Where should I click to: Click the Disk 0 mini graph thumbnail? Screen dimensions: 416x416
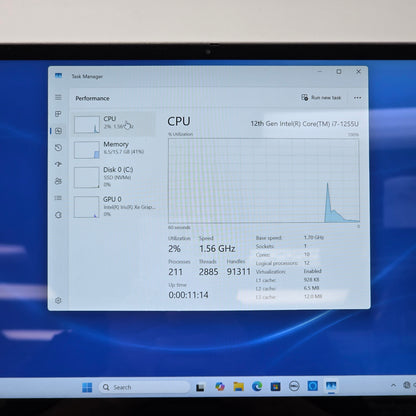(87, 178)
